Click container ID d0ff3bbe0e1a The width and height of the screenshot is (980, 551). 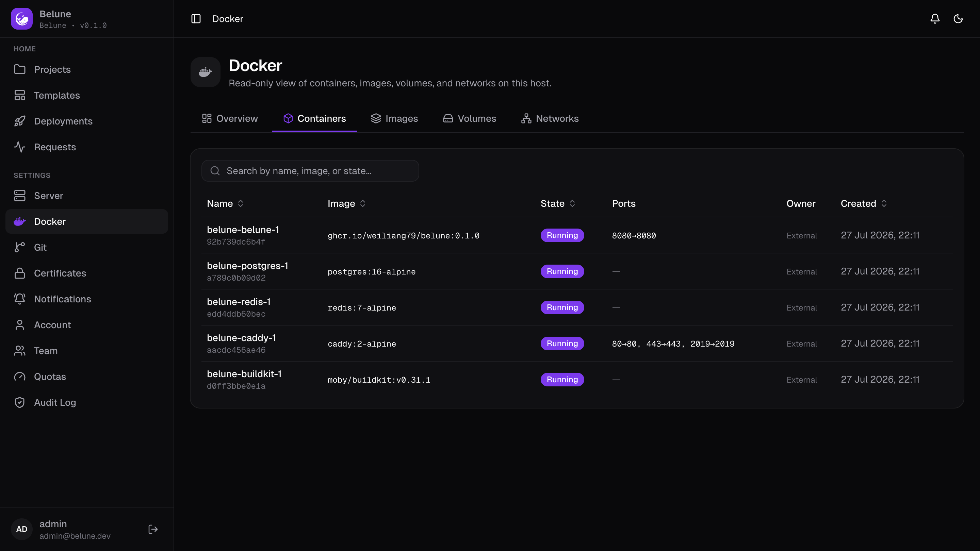click(236, 386)
